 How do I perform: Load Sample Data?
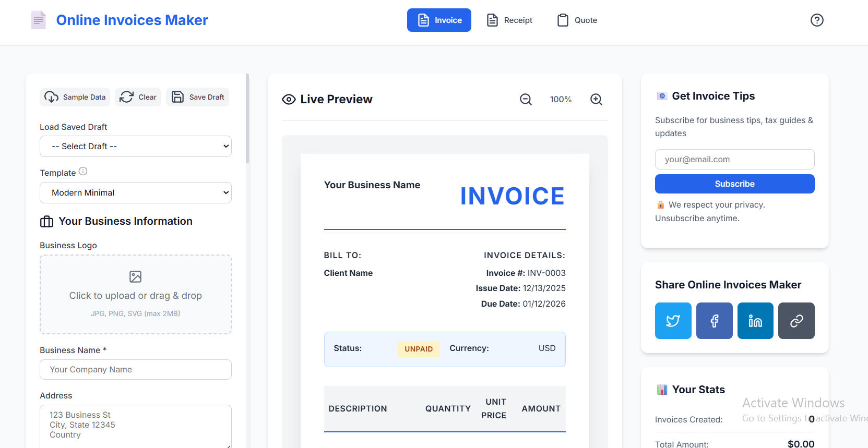[x=75, y=97]
